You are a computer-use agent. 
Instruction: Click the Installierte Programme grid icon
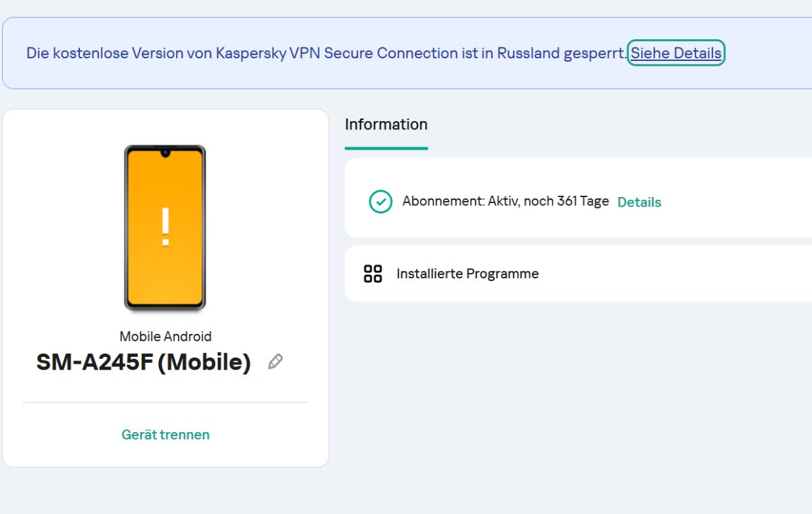[373, 274]
